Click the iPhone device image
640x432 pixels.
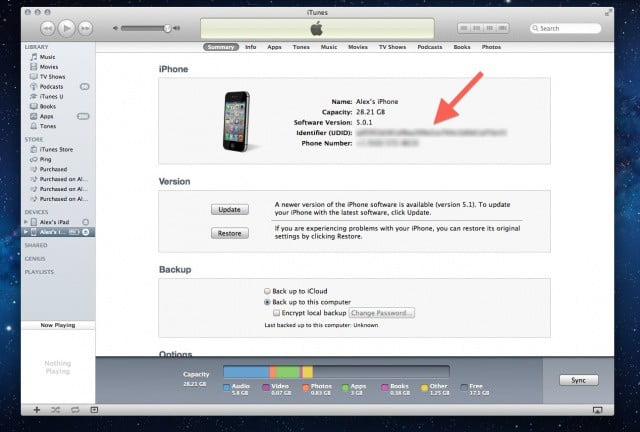point(236,121)
